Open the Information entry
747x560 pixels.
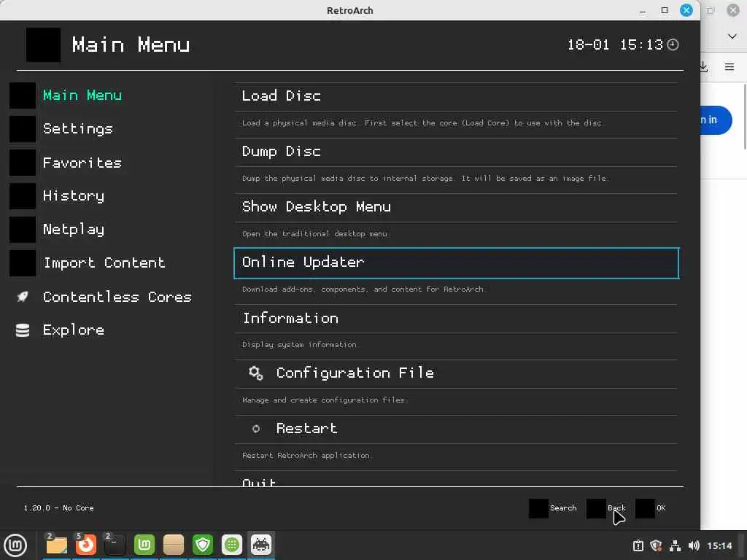click(x=456, y=319)
